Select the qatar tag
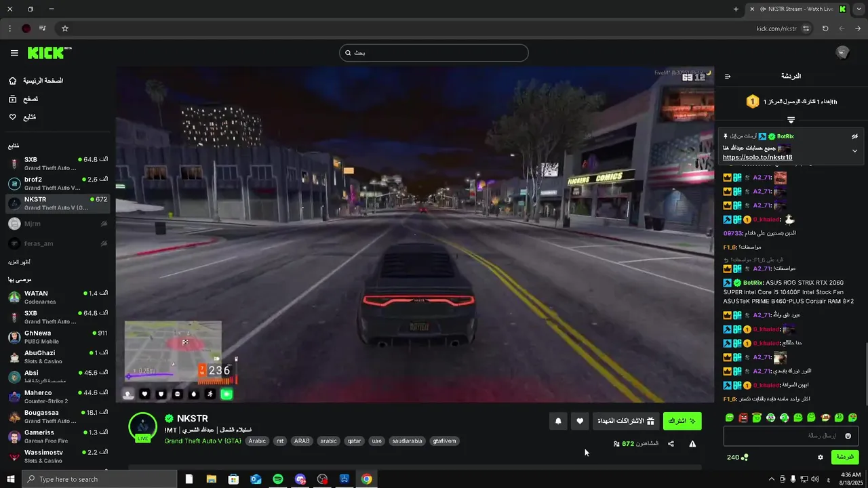Viewport: 868px width, 488px height. tap(355, 441)
